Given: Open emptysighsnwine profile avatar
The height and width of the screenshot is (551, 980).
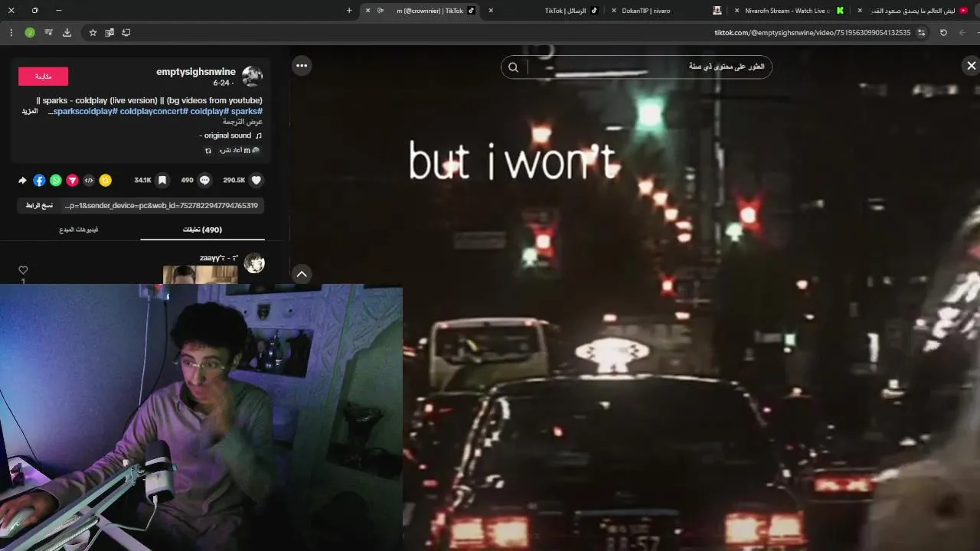Looking at the screenshot, I should point(253,76).
